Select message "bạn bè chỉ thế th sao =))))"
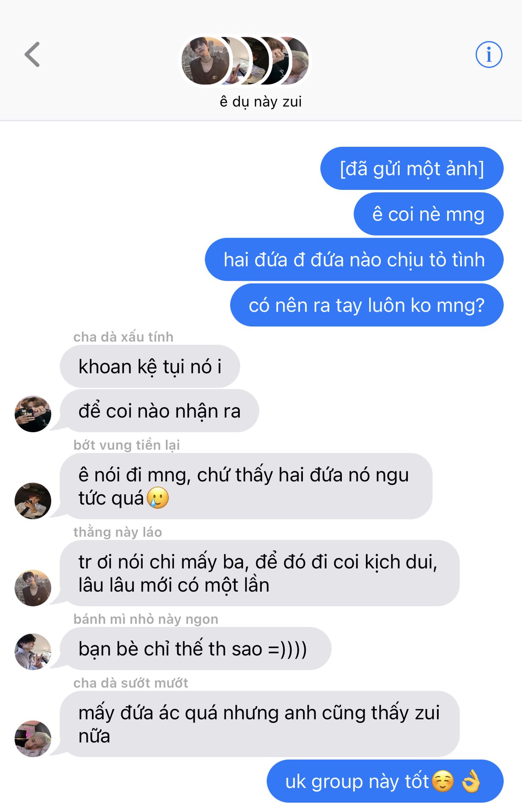The width and height of the screenshot is (522, 812). (x=195, y=648)
